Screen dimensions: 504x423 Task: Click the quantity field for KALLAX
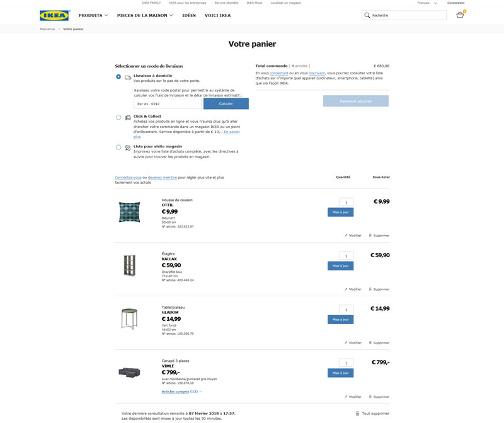[346, 256]
